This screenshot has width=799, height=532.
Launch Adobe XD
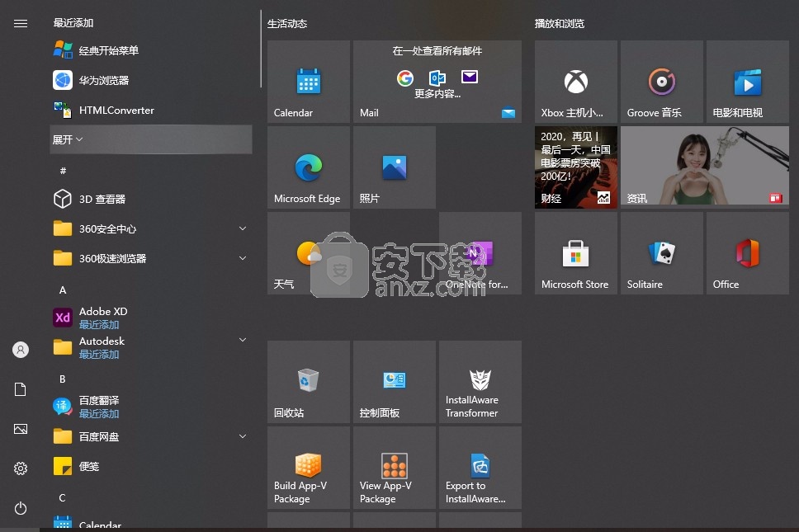click(x=151, y=318)
